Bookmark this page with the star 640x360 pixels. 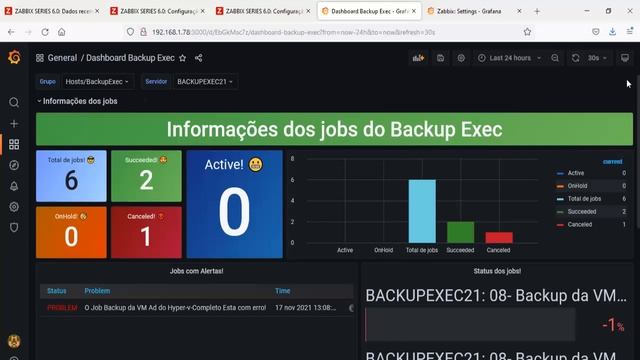(527, 32)
